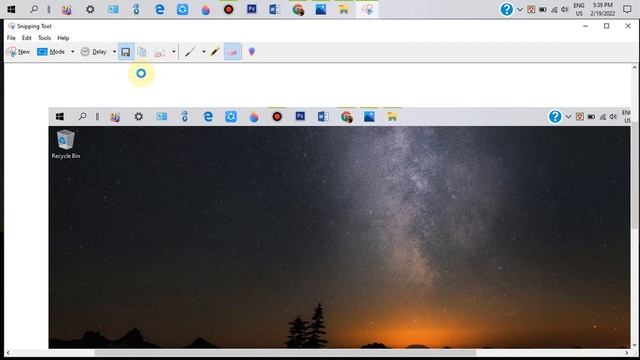This screenshot has width=640, height=360.
Task: Click the Snipping Tool title bar icon
Action: click(11, 26)
